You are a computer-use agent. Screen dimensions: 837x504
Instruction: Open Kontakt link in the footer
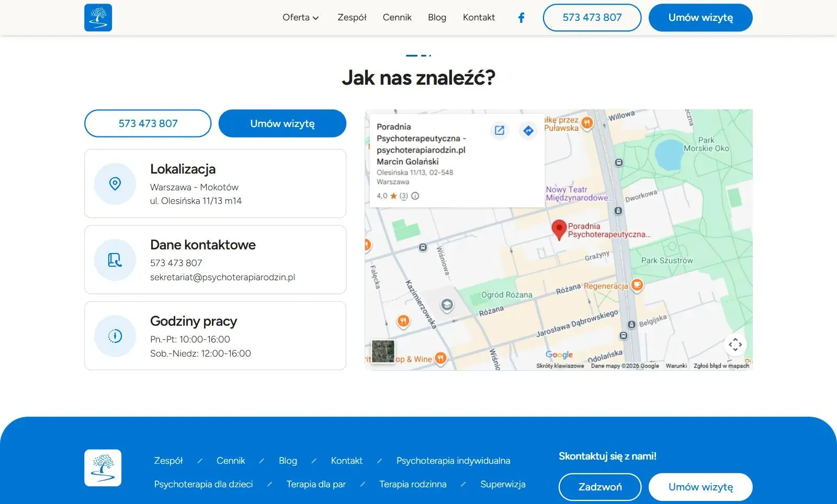[346, 461]
